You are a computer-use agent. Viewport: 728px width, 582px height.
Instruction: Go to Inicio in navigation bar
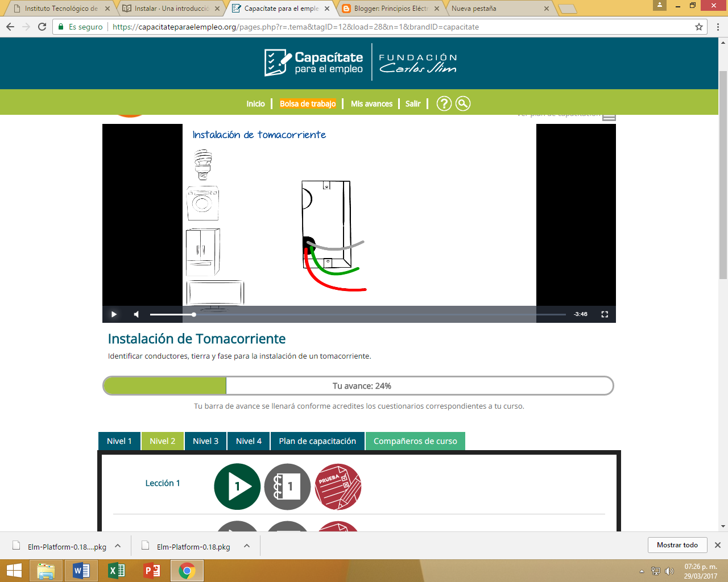(255, 103)
